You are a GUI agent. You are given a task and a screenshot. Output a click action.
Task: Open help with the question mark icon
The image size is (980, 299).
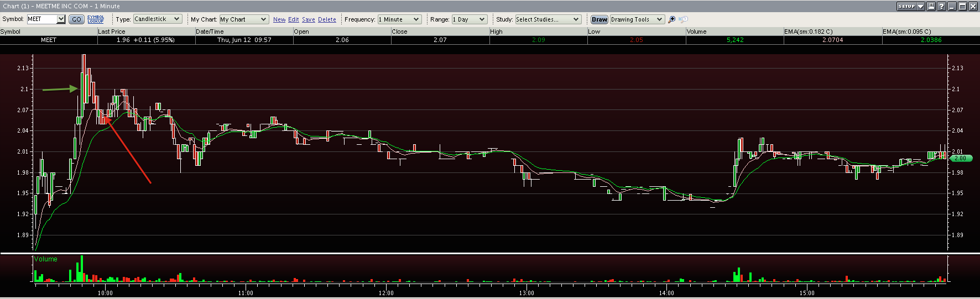point(942,6)
